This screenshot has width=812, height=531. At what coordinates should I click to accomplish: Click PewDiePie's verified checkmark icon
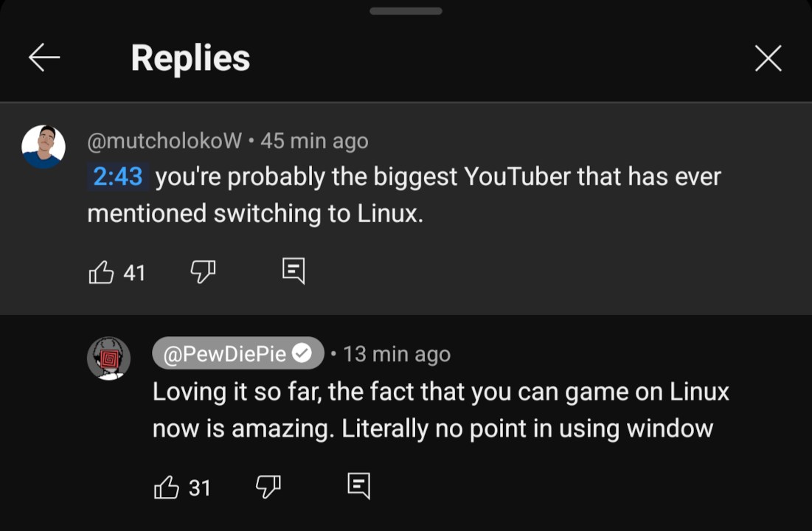(302, 354)
